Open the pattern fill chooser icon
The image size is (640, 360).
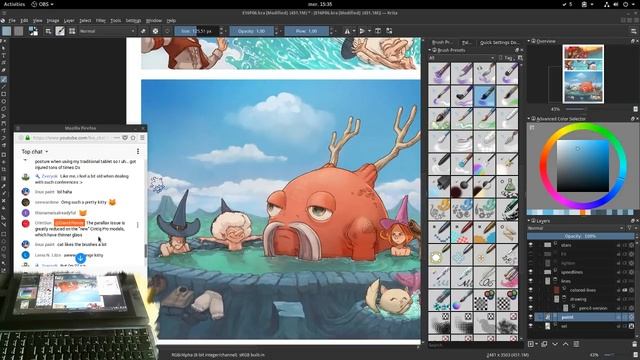tap(18, 31)
